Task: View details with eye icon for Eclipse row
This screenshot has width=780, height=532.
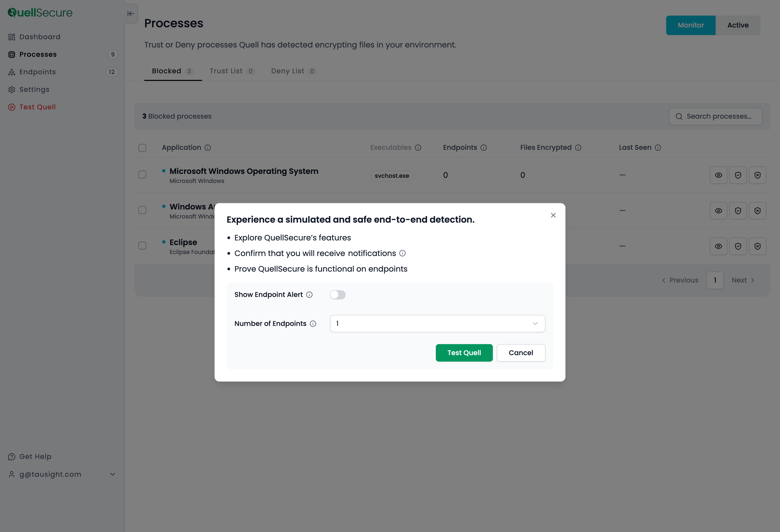Action: tap(719, 246)
